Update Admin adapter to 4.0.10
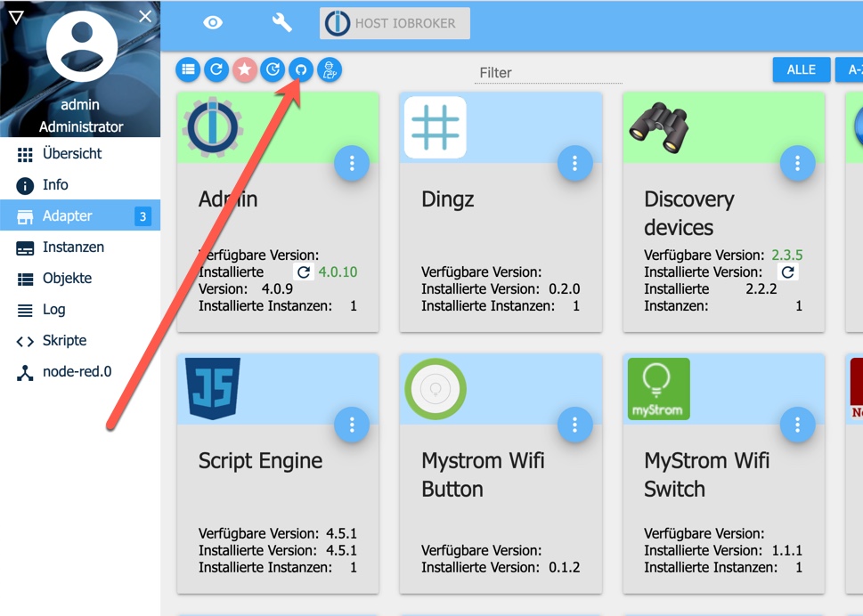Screen dimensions: 863x616 [x=304, y=272]
